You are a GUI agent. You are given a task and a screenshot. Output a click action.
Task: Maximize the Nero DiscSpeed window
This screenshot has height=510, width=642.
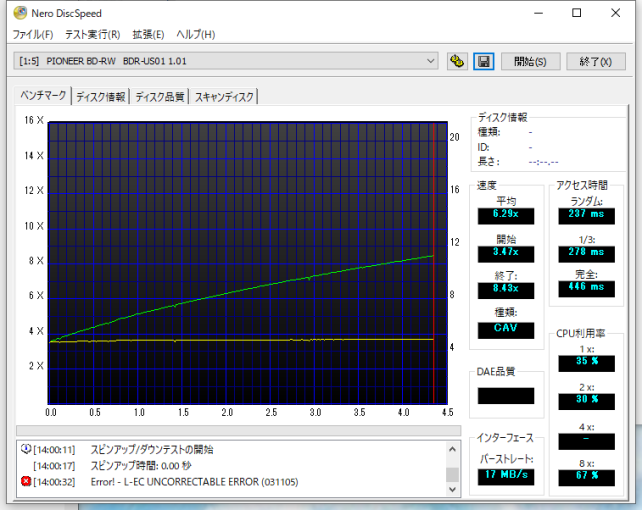(x=576, y=13)
